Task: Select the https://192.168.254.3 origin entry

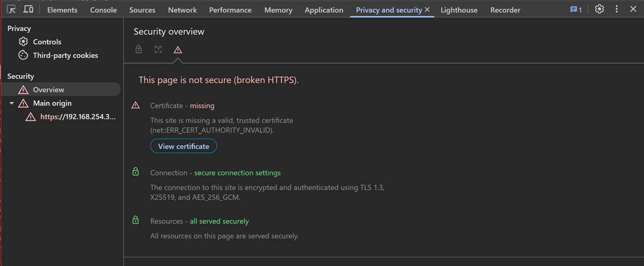Action: 78,117
